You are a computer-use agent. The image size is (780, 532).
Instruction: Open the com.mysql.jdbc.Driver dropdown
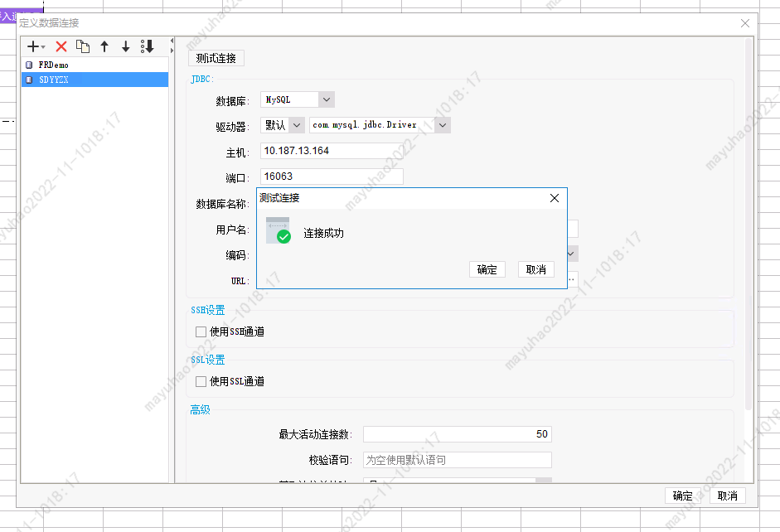pyautogui.click(x=443, y=125)
